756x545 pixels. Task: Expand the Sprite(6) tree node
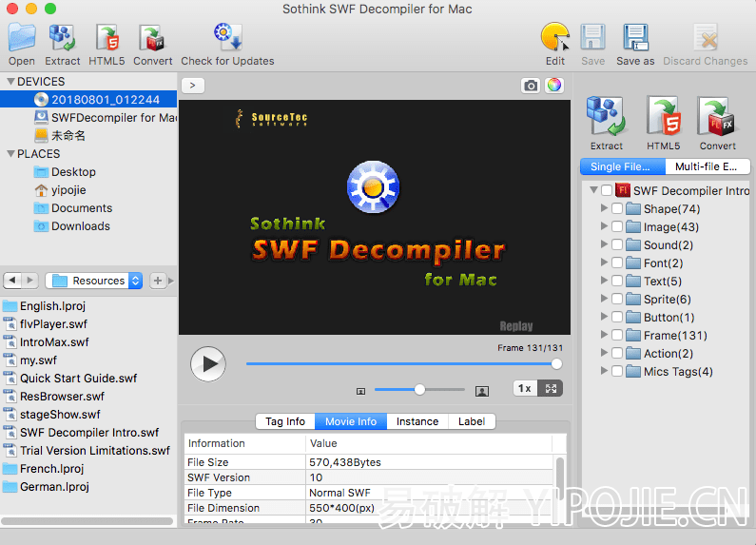pos(604,300)
